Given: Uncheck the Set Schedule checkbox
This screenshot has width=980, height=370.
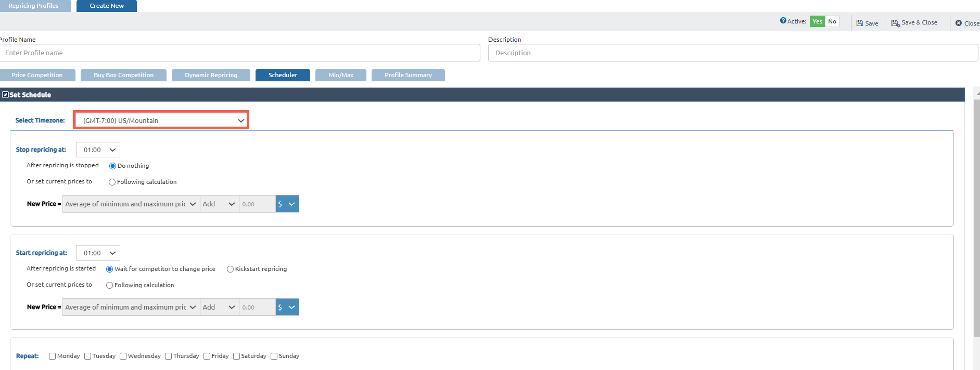Looking at the screenshot, I should tap(6, 95).
